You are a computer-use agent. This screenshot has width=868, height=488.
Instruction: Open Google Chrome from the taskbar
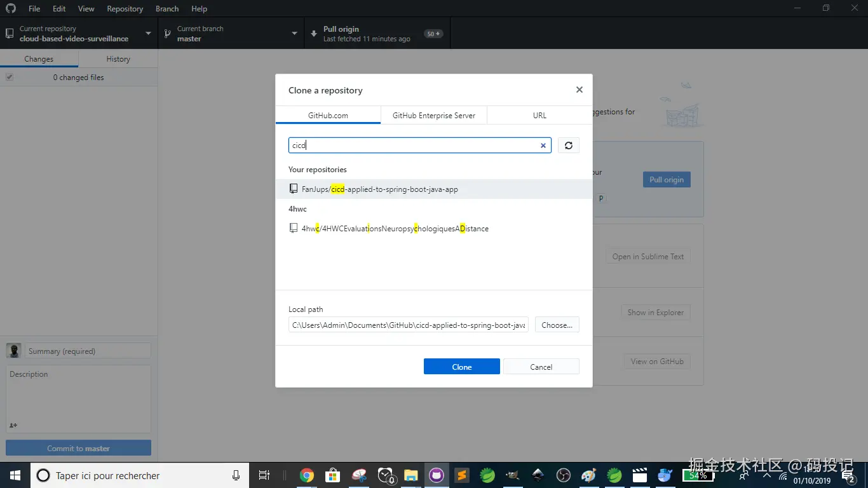307,475
